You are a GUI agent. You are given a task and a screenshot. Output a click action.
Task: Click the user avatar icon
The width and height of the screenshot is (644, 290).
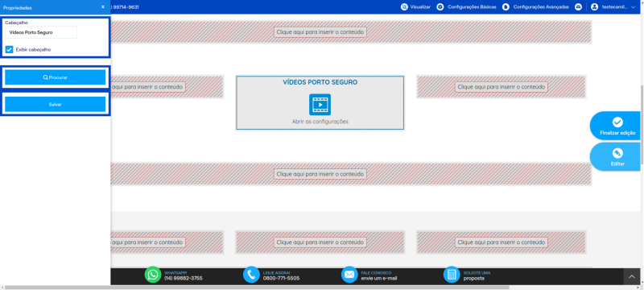coord(594,7)
